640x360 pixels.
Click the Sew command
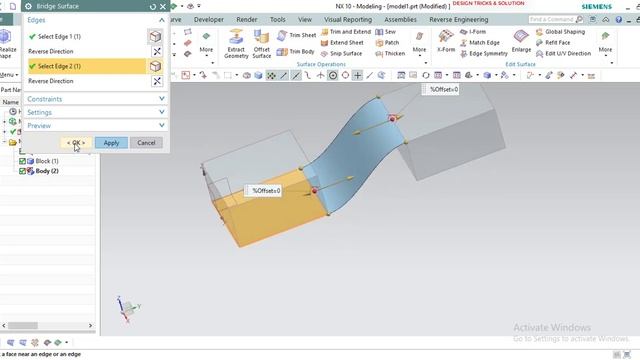pyautogui.click(x=386, y=31)
